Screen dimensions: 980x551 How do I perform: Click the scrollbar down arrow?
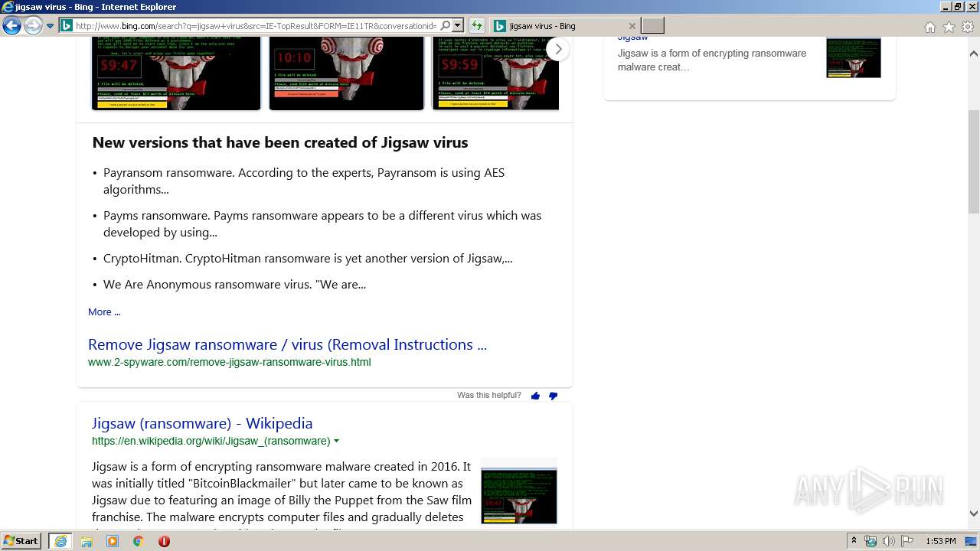tap(974, 514)
